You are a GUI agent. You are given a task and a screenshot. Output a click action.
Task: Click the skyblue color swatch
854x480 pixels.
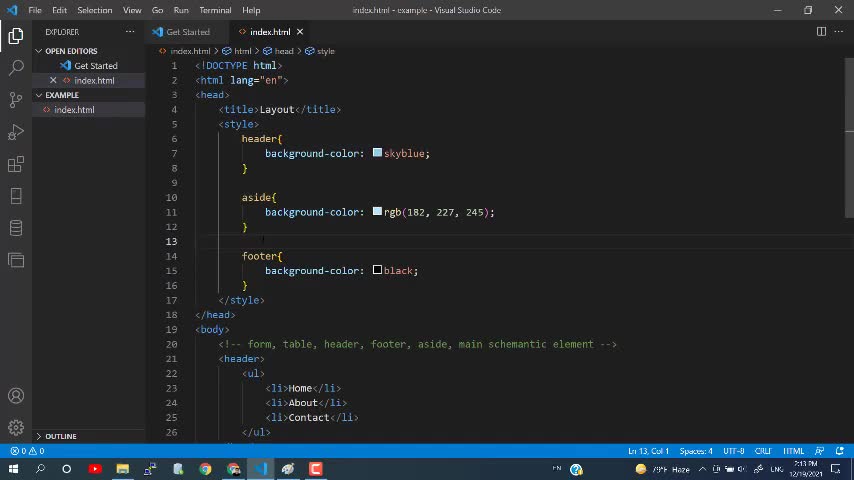click(377, 153)
